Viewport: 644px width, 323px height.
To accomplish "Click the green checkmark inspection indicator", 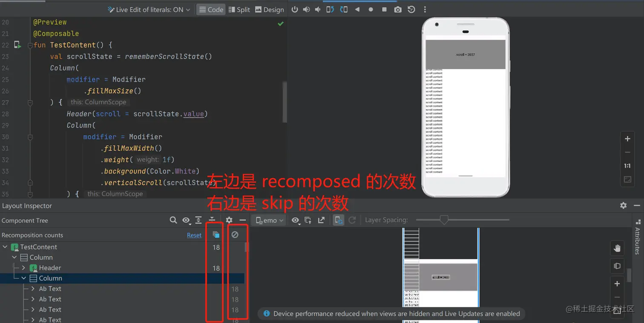I will tap(281, 24).
